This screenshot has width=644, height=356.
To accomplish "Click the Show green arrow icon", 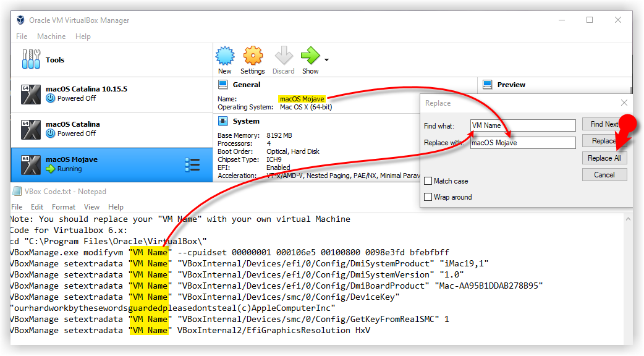I will tap(310, 56).
